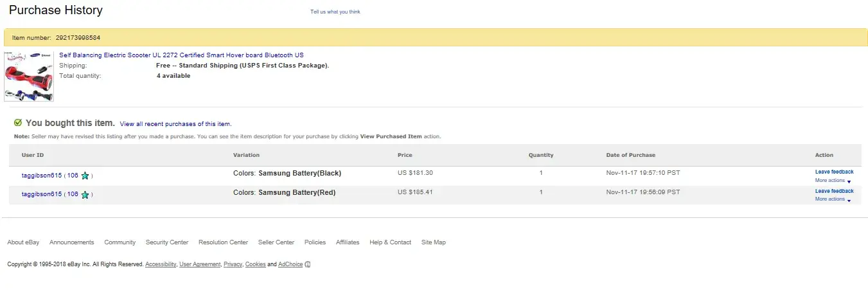View all recent purchases of this item
Viewport: 868px width, 290px height.
175,124
